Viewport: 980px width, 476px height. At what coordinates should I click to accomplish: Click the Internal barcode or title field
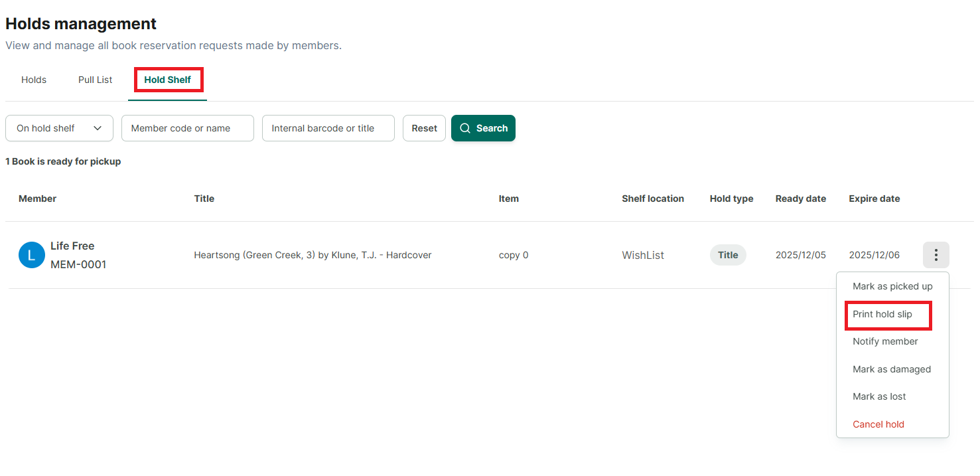tap(328, 128)
